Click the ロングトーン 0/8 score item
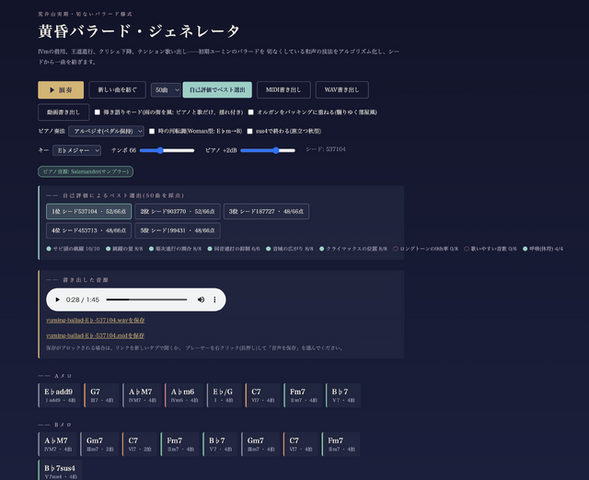The width and height of the screenshot is (589, 480). click(x=426, y=249)
